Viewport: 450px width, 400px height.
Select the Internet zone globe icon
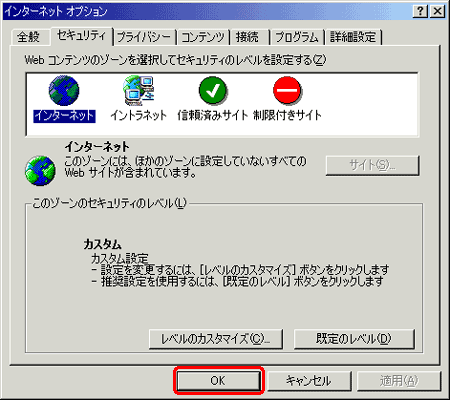coord(64,91)
